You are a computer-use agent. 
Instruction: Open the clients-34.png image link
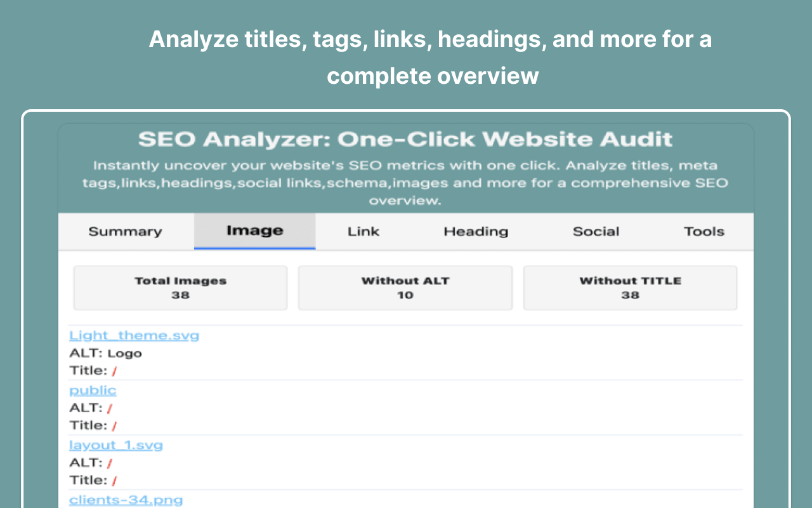click(126, 500)
